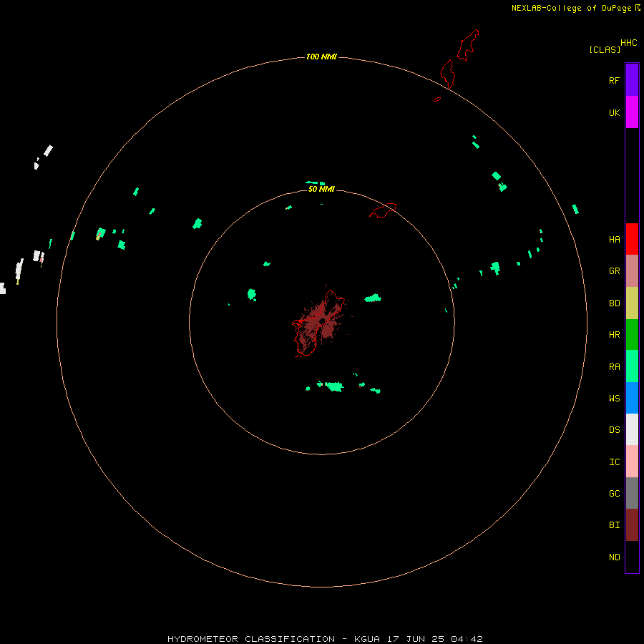Click the WS blue legend swatch
Screen dimensions: 644x644
click(632, 398)
